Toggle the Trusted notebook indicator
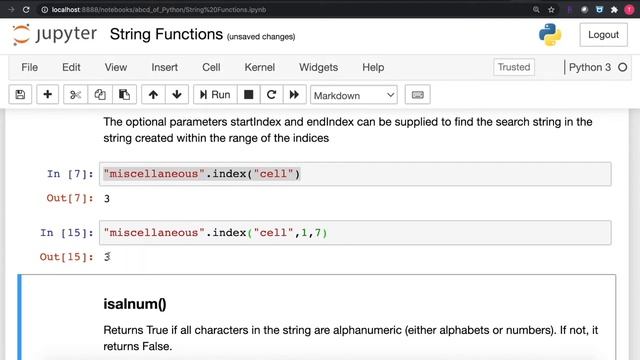This screenshot has width=640, height=360. click(x=513, y=67)
